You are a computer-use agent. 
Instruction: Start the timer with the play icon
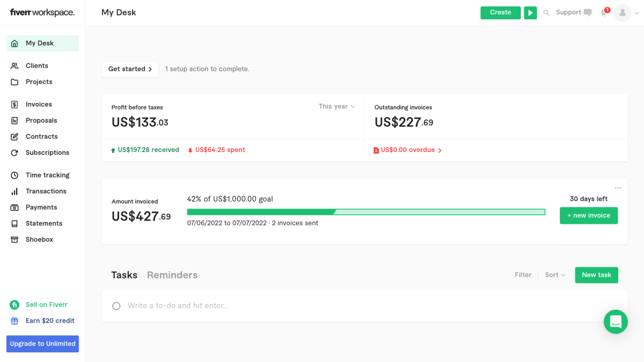click(x=530, y=13)
